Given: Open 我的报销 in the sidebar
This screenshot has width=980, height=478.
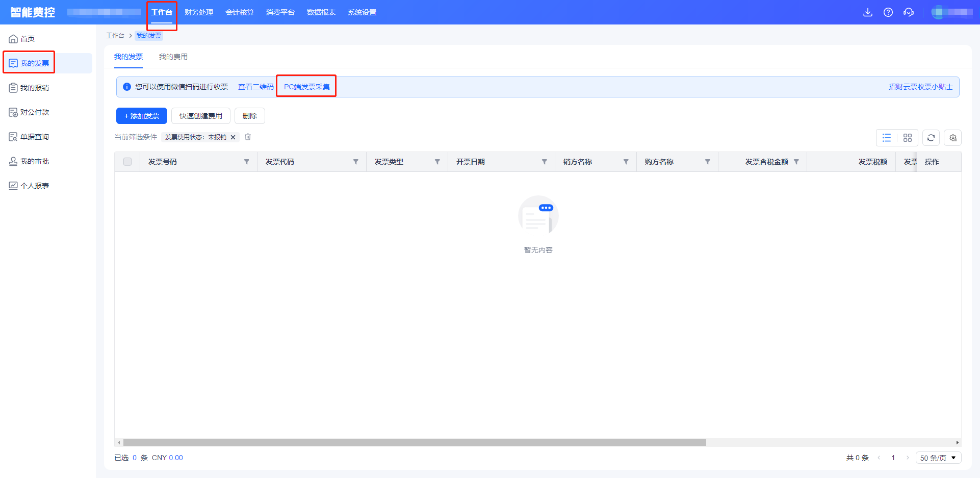Looking at the screenshot, I should (x=35, y=88).
